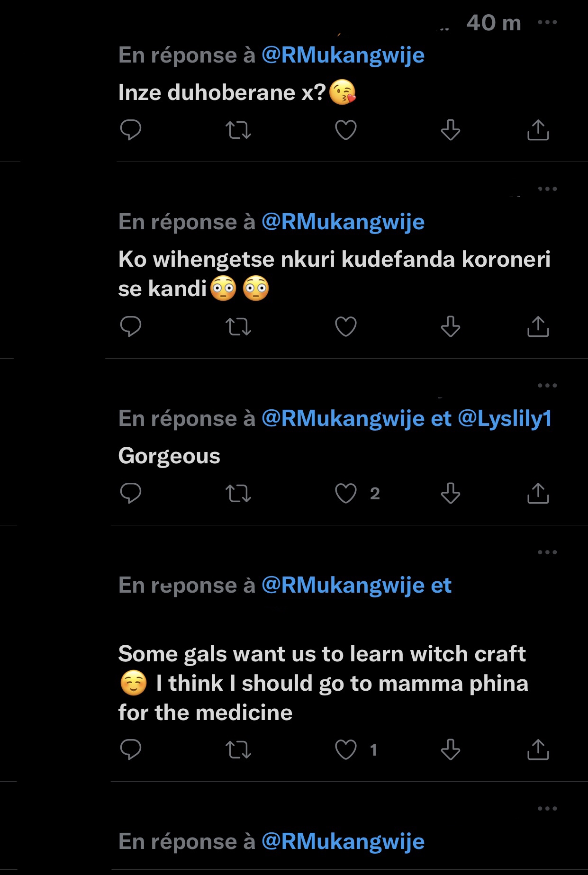Download icon under the "Gorgeous" tweet
Viewport: 588px width, 875px height.
pos(450,493)
